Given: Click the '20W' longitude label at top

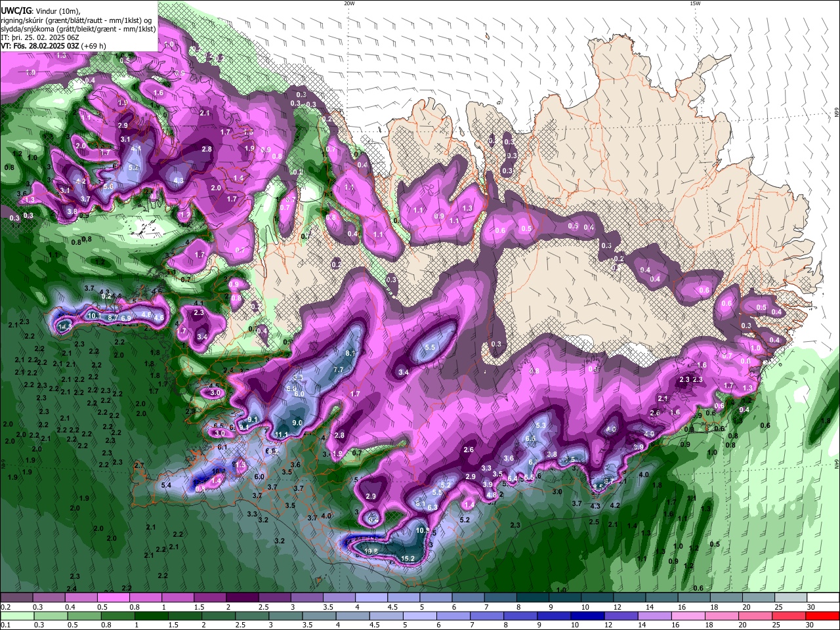Looking at the screenshot, I should point(349,3).
